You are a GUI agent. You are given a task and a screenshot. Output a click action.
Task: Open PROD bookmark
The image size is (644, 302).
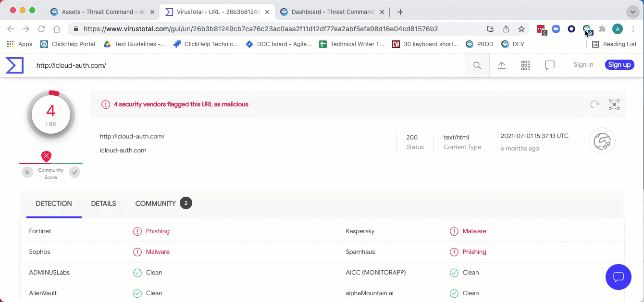(480, 44)
